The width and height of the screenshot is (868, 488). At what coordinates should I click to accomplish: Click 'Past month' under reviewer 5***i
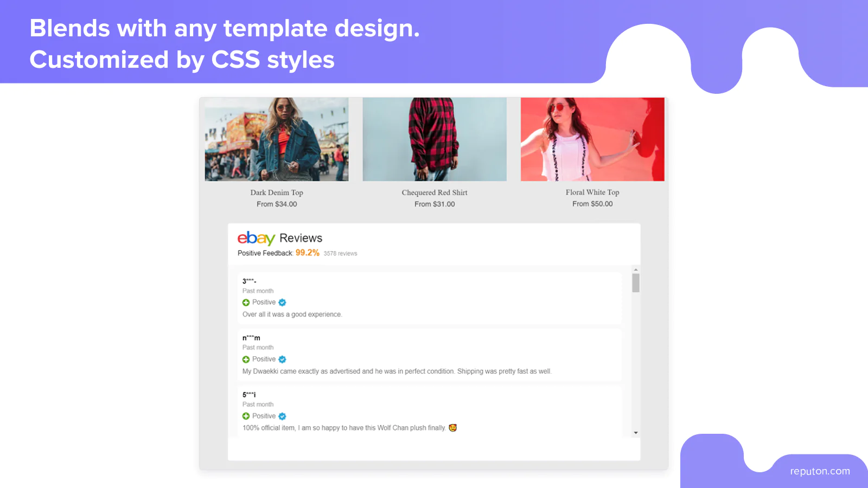coord(258,404)
